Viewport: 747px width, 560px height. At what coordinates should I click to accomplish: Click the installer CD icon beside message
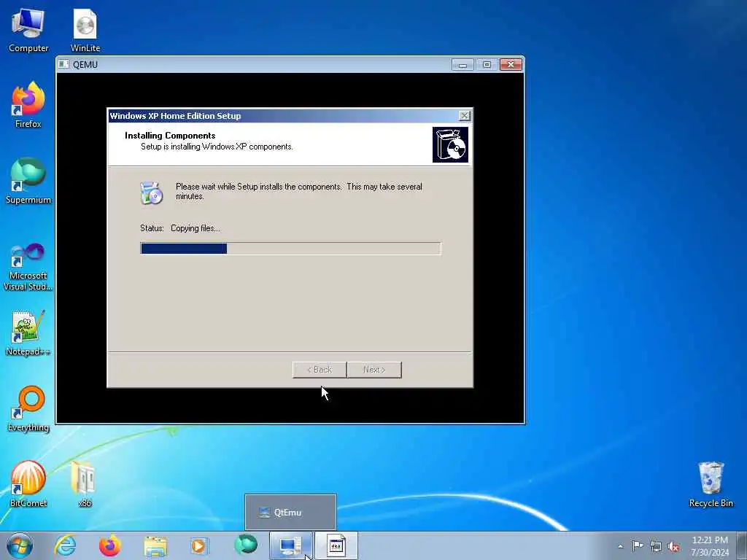click(152, 192)
